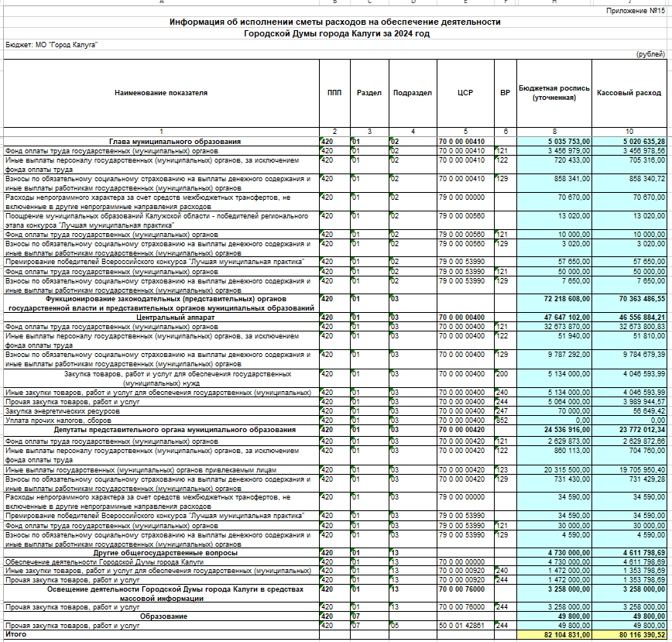Viewport: 672px width, 642px height.
Task: Select the "Наименование показателя" header cell
Action: 161,93
